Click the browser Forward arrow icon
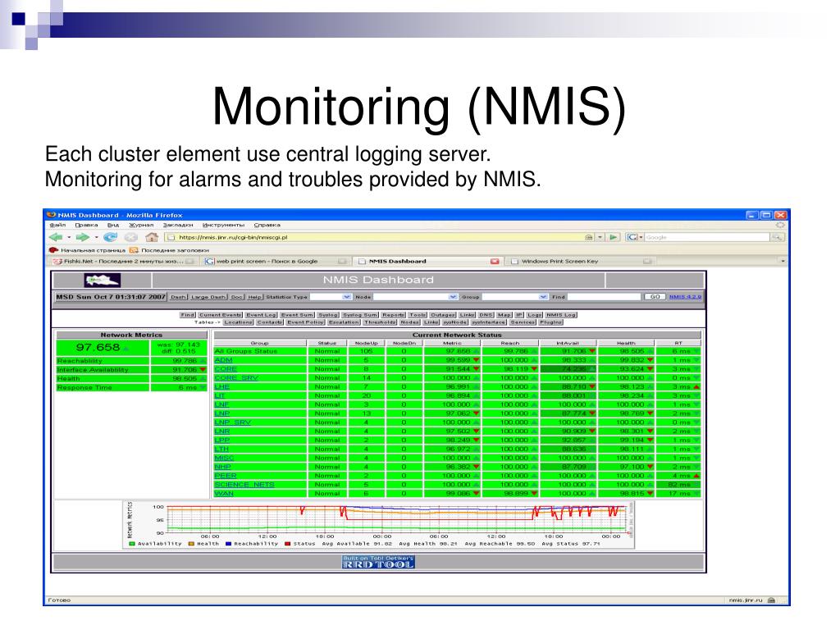 click(83, 237)
